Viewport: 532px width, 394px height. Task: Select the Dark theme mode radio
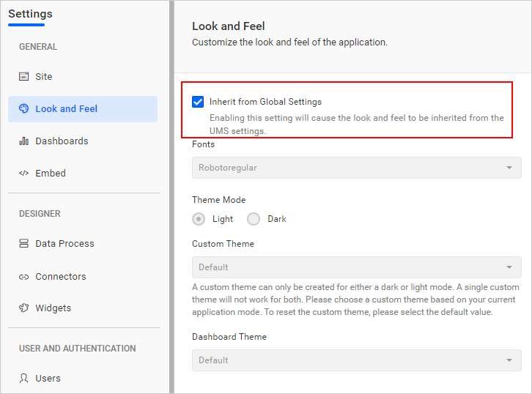[x=254, y=219]
